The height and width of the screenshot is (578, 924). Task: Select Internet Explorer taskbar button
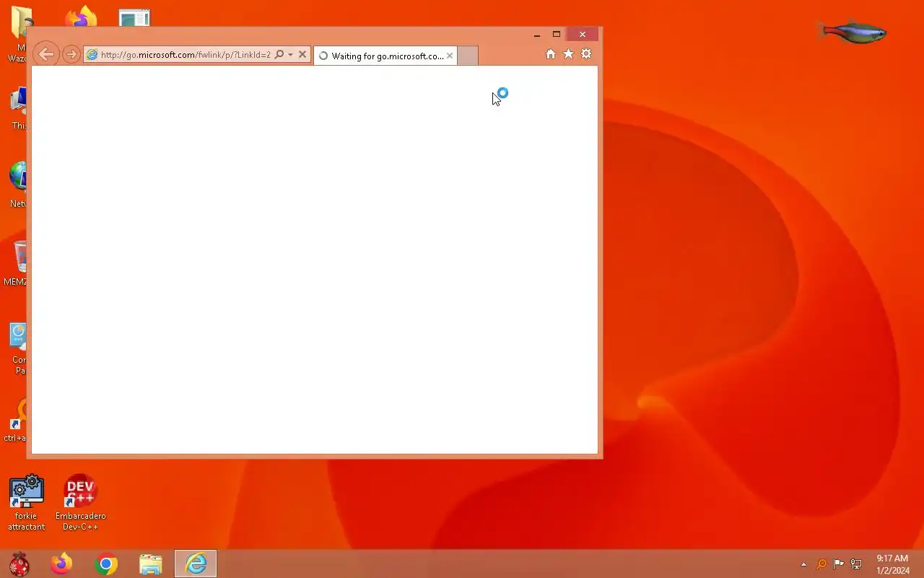[x=196, y=564]
